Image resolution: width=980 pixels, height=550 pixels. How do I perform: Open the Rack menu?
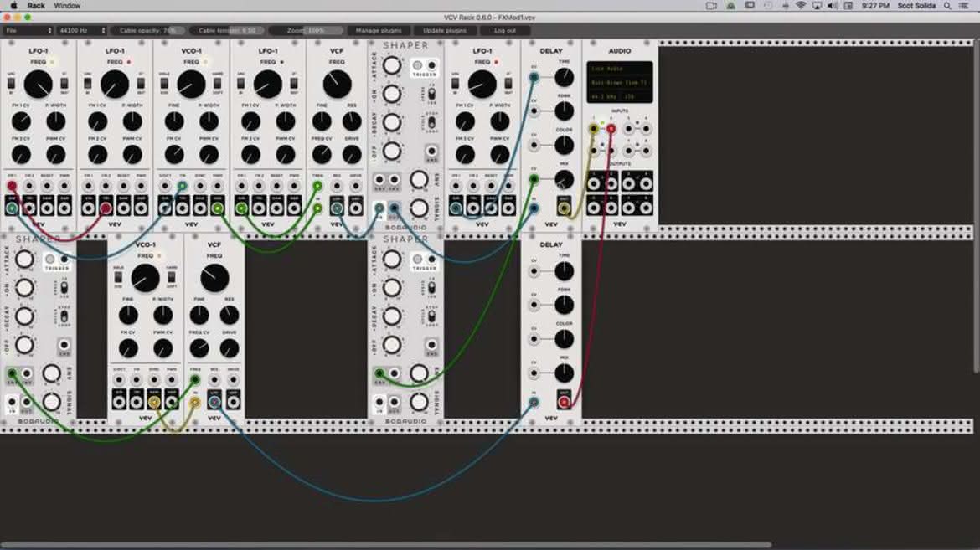click(36, 6)
